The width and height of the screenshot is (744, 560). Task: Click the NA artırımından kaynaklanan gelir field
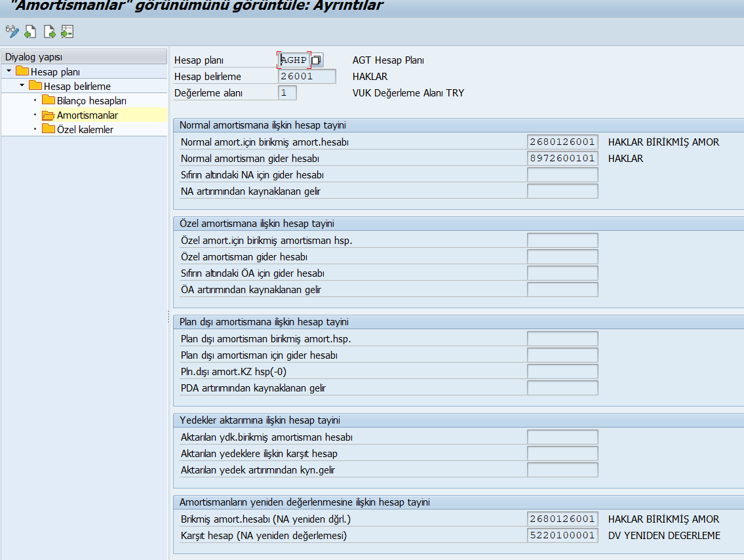coord(562,191)
